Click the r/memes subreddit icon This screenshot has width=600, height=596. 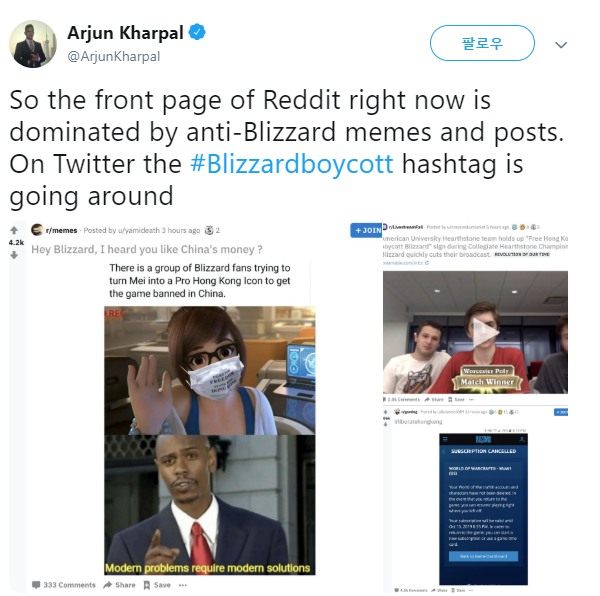click(37, 230)
